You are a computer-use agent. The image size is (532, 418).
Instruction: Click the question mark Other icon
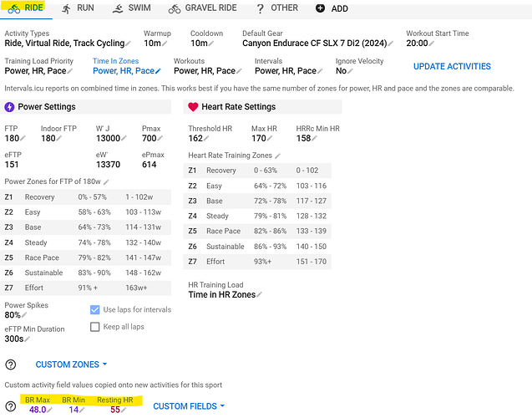pos(261,8)
